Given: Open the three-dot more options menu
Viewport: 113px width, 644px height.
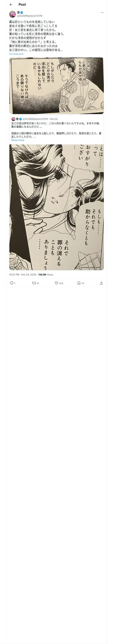Looking at the screenshot, I should (102, 13).
